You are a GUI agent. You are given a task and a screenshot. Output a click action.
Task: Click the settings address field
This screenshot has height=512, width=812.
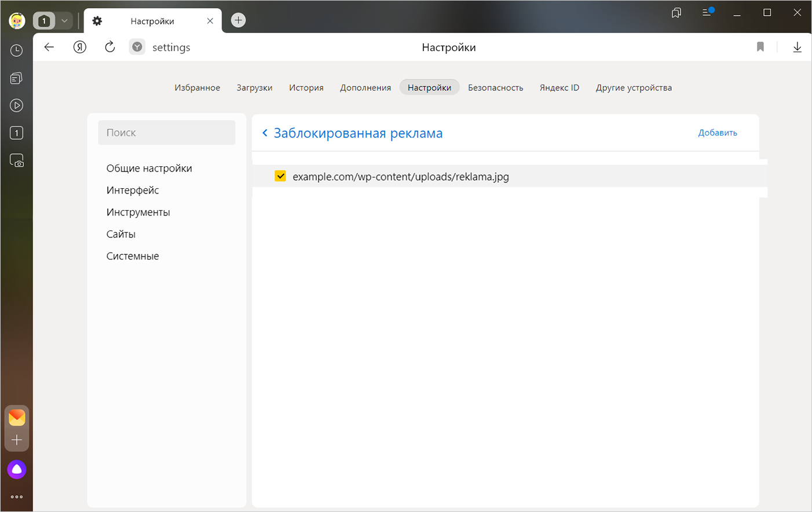171,47
